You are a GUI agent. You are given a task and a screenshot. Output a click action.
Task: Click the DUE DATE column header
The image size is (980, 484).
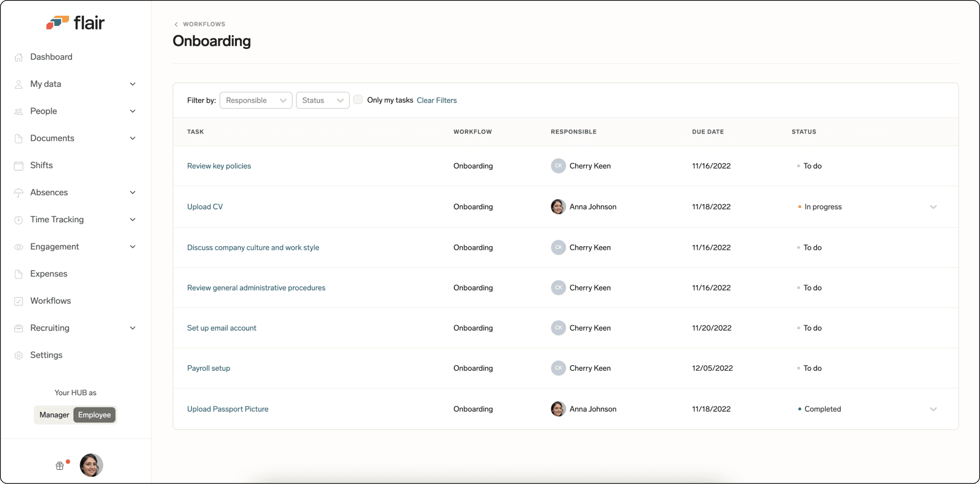(707, 132)
